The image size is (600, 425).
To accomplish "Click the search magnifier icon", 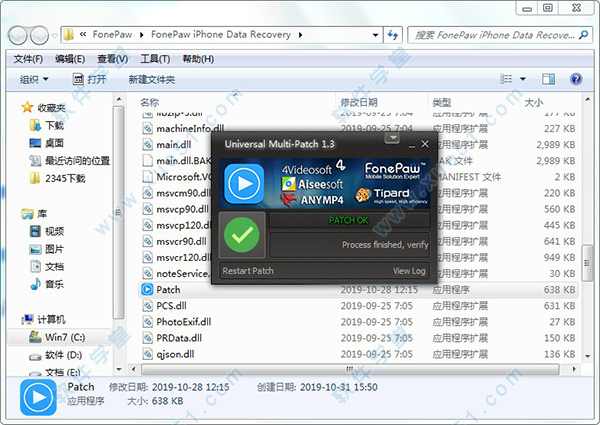I will [584, 35].
